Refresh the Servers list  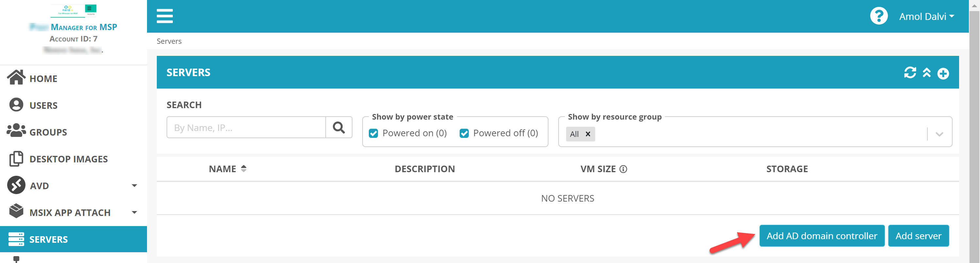pyautogui.click(x=910, y=72)
